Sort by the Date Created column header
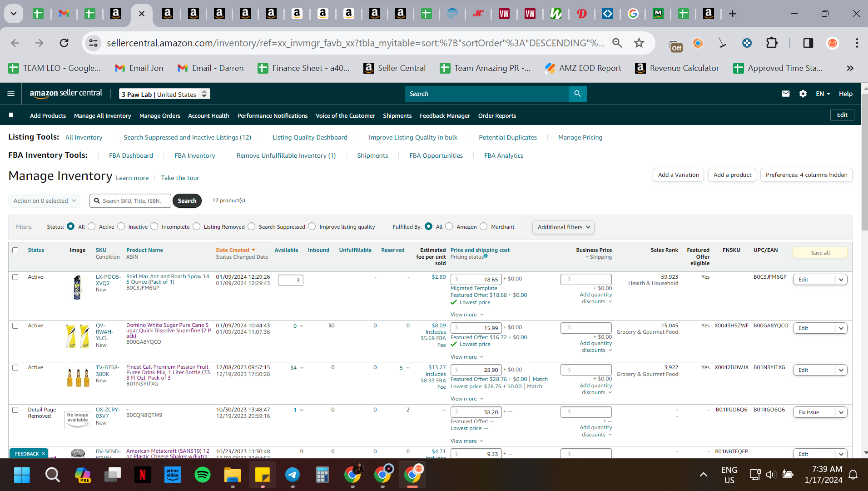The width and height of the screenshot is (868, 491). click(236, 250)
